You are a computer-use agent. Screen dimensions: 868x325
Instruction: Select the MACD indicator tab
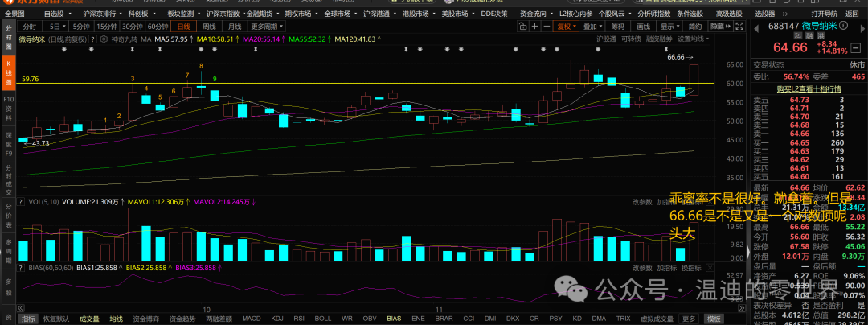252,319
